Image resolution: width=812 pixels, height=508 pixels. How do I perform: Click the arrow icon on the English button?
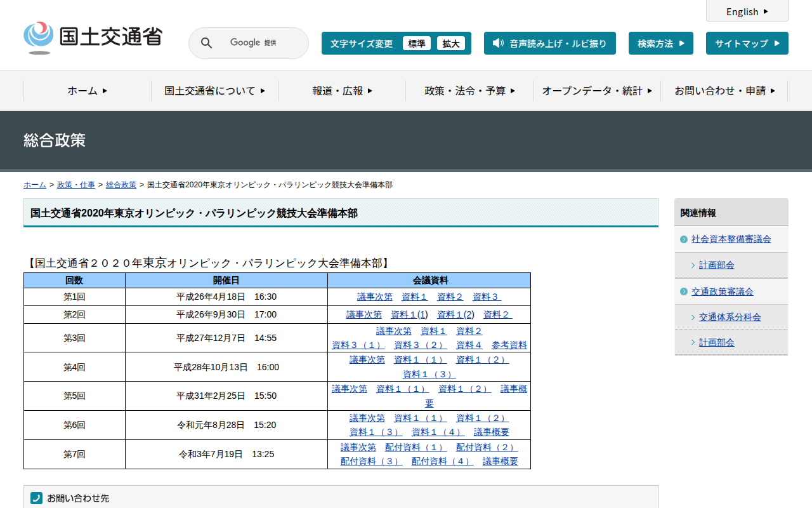click(766, 11)
